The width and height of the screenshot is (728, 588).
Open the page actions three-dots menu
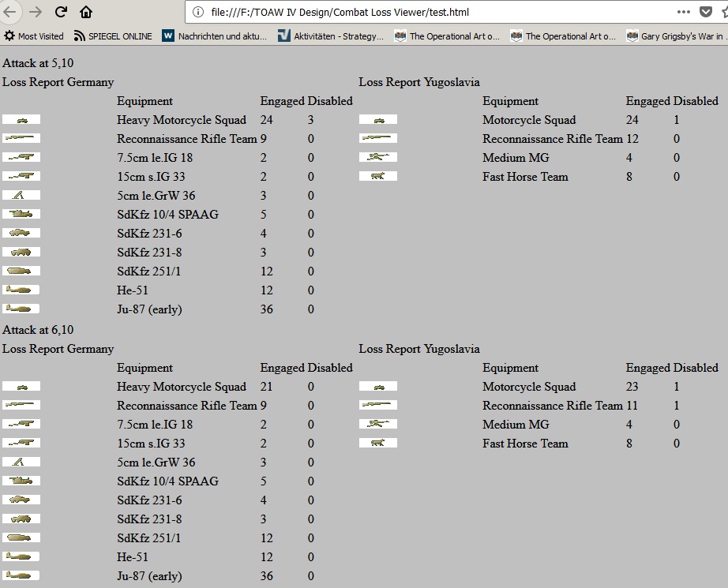(x=684, y=12)
